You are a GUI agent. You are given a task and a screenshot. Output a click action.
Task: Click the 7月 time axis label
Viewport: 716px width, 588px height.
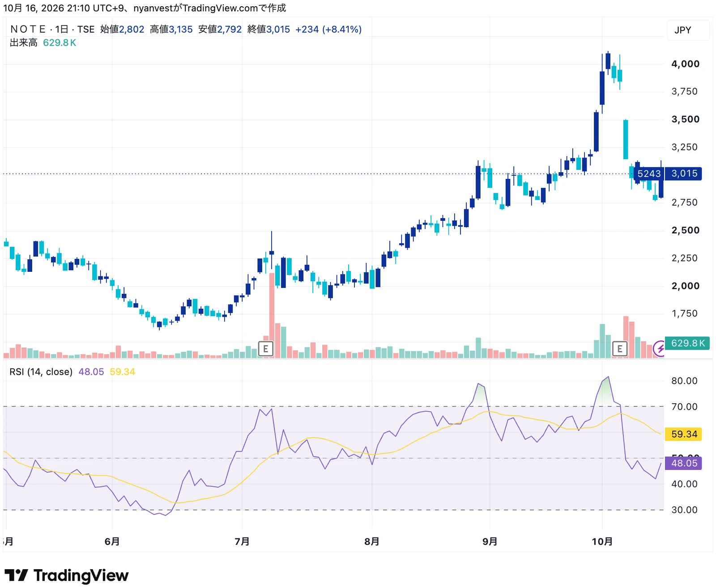[242, 541]
